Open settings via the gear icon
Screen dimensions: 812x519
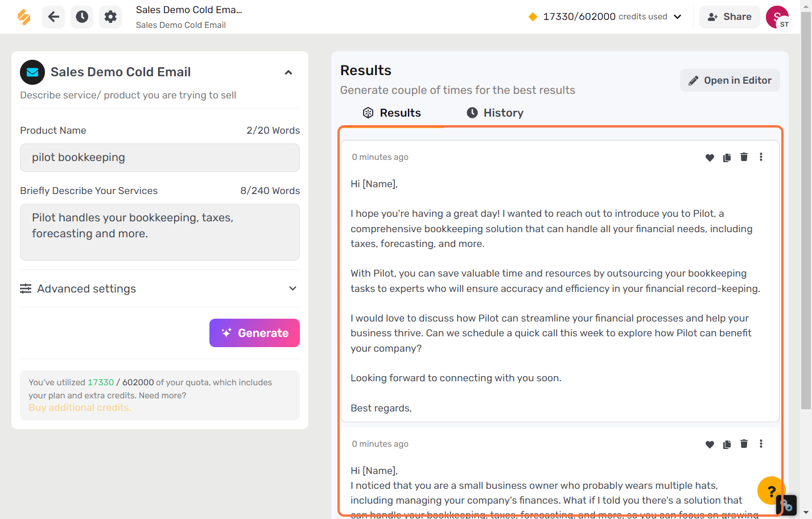110,17
